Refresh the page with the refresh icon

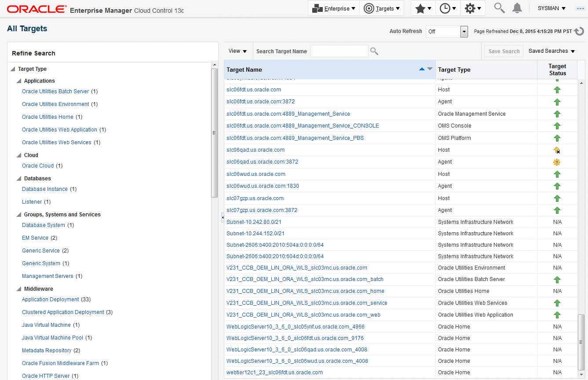(579, 31)
